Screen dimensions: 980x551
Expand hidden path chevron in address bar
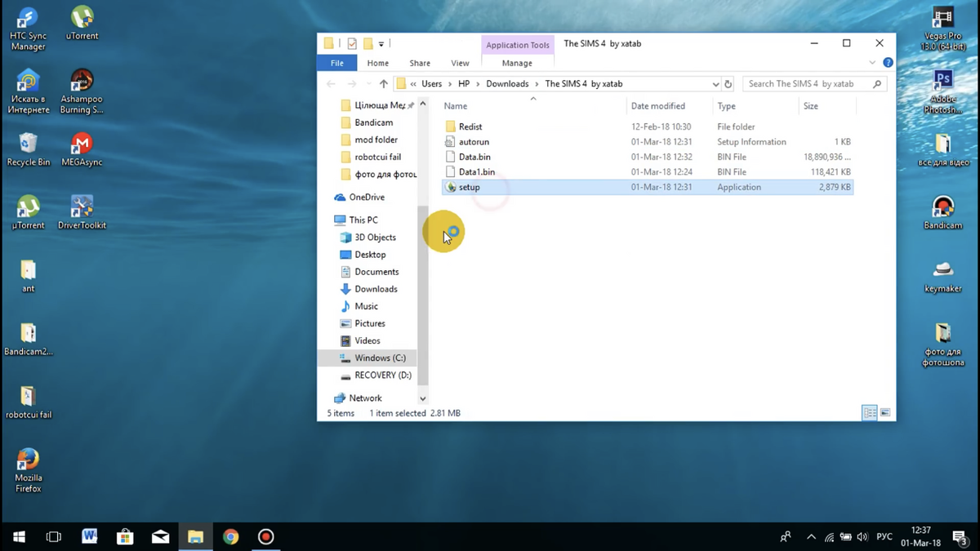[414, 83]
